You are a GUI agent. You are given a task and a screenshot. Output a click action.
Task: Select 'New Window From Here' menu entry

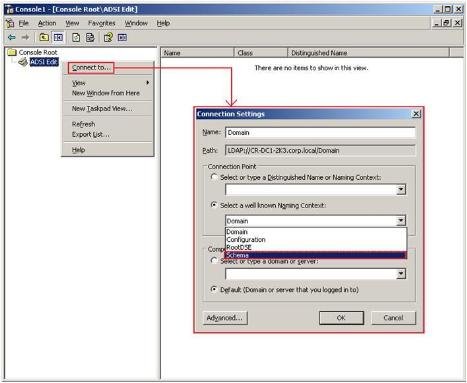(x=108, y=93)
